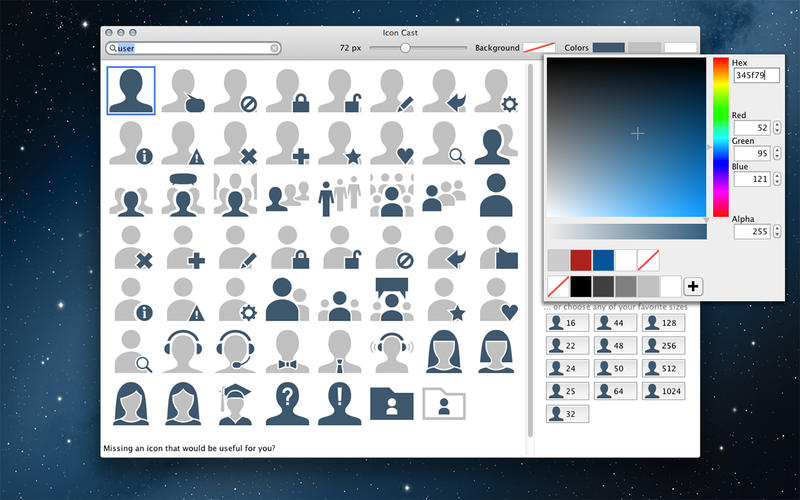Select silhouette user with speech bubble icon

[183, 91]
